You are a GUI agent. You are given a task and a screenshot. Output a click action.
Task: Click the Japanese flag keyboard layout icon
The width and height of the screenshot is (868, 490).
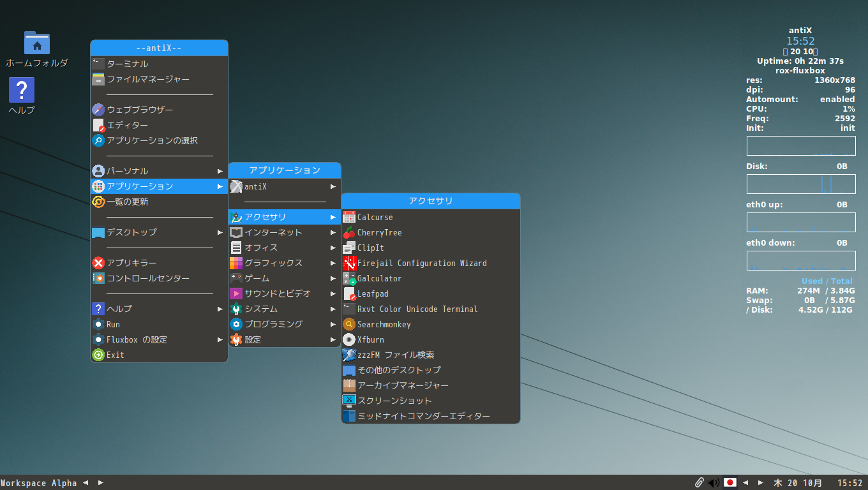click(730, 483)
